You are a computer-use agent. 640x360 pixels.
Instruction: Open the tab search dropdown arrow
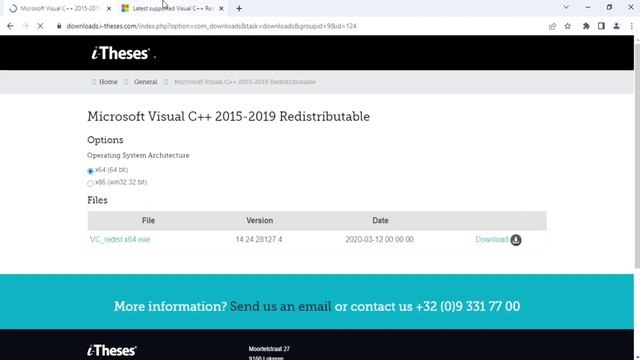(x=566, y=7)
